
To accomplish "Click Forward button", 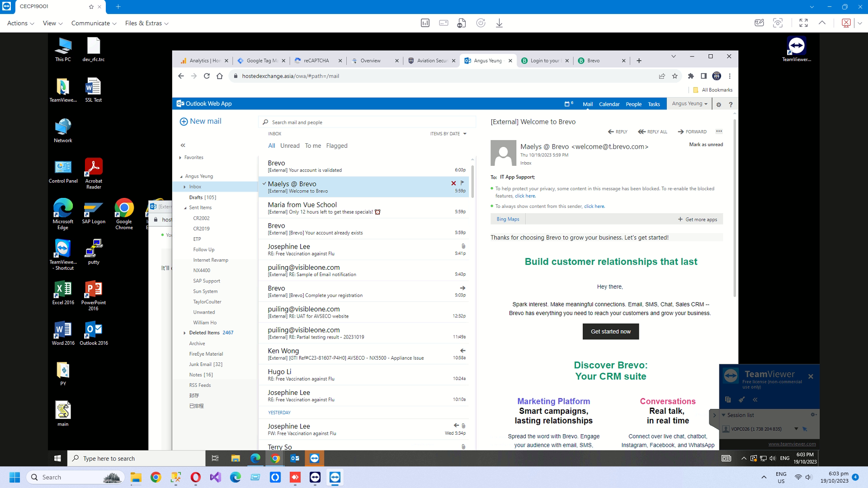I will pyautogui.click(x=692, y=131).
